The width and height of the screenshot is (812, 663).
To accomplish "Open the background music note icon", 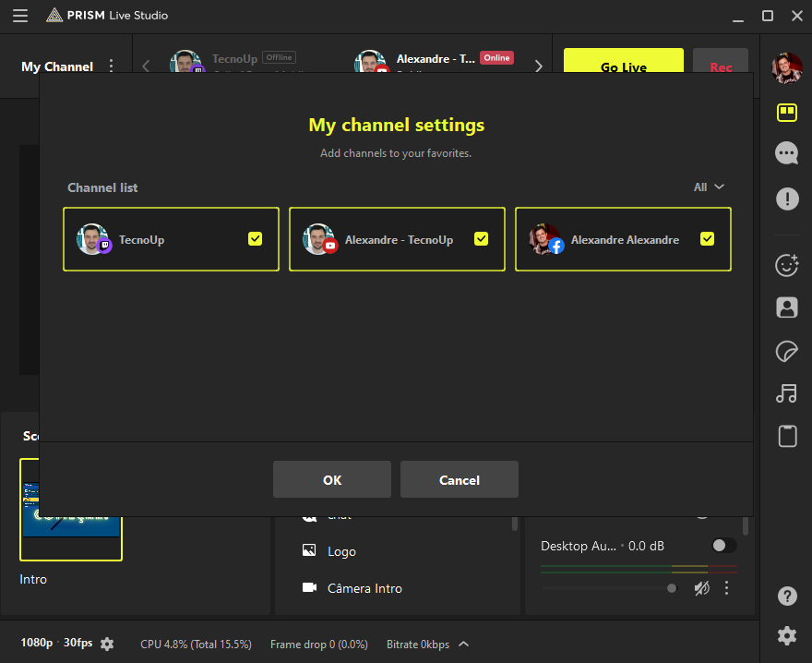I will click(x=786, y=393).
